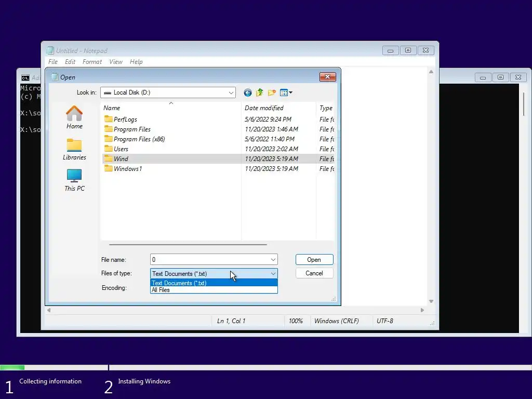Click Notepad's vertical scrollbar down arrow
The image size is (532, 399).
tap(431, 301)
